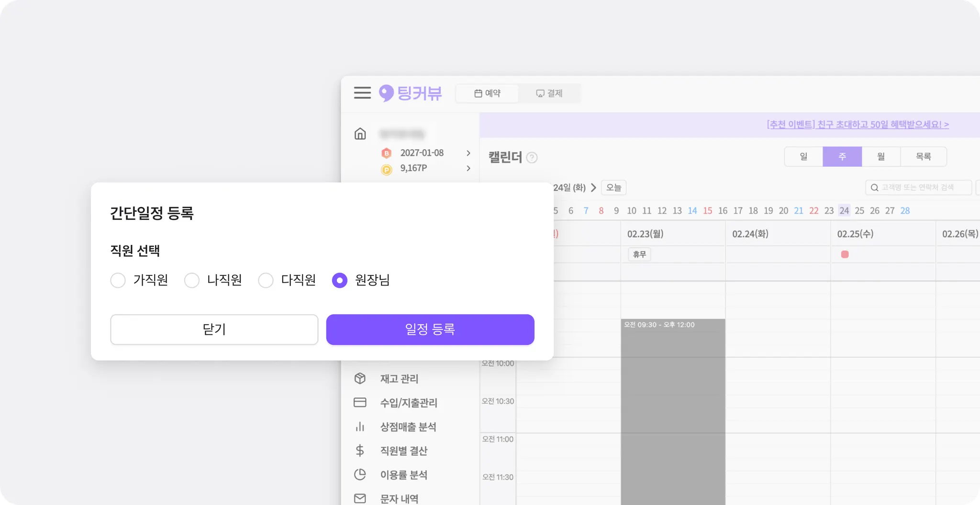Open the hamburger menu icon

(x=362, y=93)
